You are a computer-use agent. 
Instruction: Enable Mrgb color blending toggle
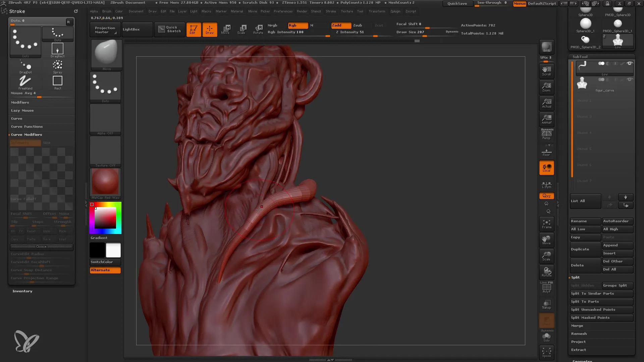point(272,25)
